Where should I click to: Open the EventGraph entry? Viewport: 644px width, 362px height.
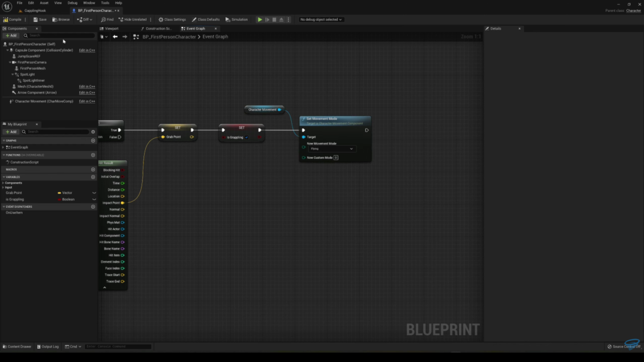click(19, 147)
